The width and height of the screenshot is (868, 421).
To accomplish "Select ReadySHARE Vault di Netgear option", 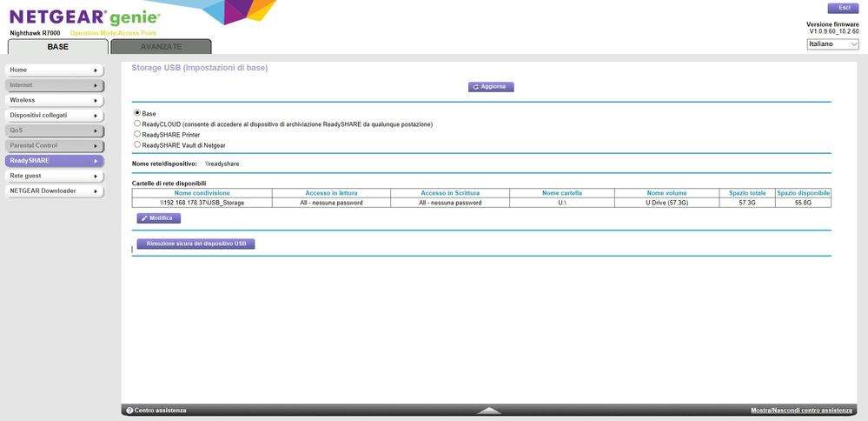I will [137, 144].
